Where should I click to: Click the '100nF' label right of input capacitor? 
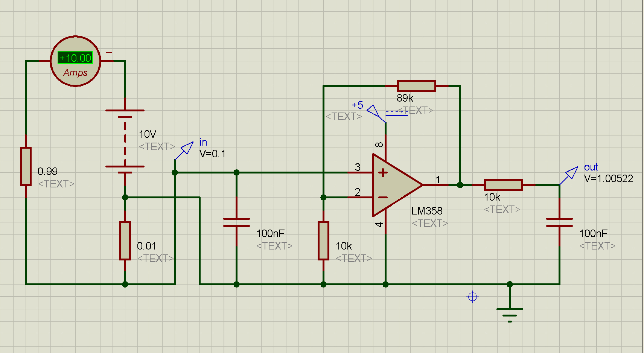point(270,234)
